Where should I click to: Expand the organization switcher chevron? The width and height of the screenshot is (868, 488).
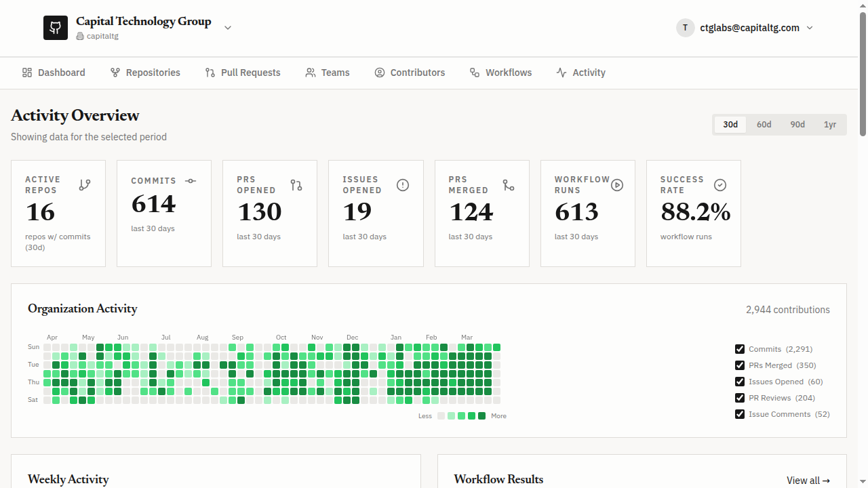click(228, 28)
